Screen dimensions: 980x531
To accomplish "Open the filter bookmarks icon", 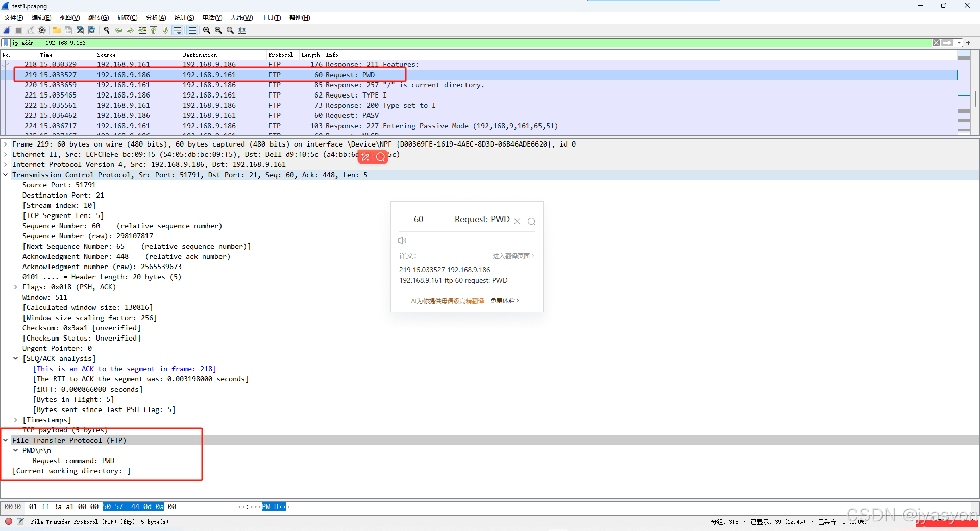I will (5, 43).
